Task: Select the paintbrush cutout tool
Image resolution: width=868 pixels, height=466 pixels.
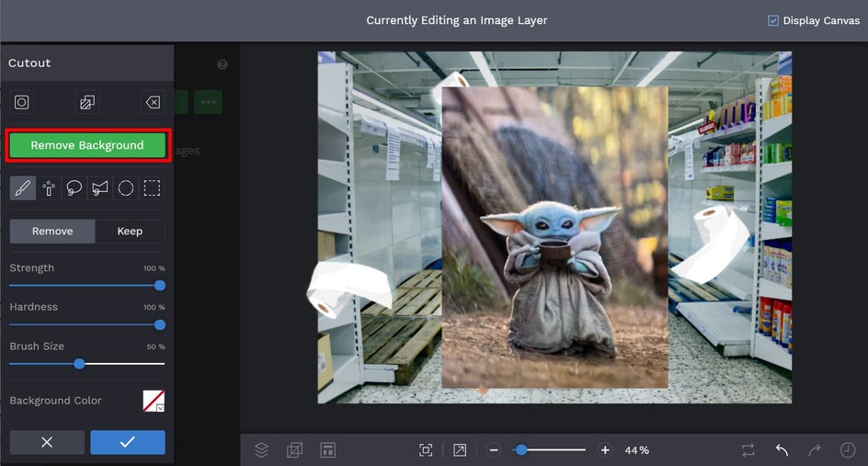Action: click(x=23, y=188)
